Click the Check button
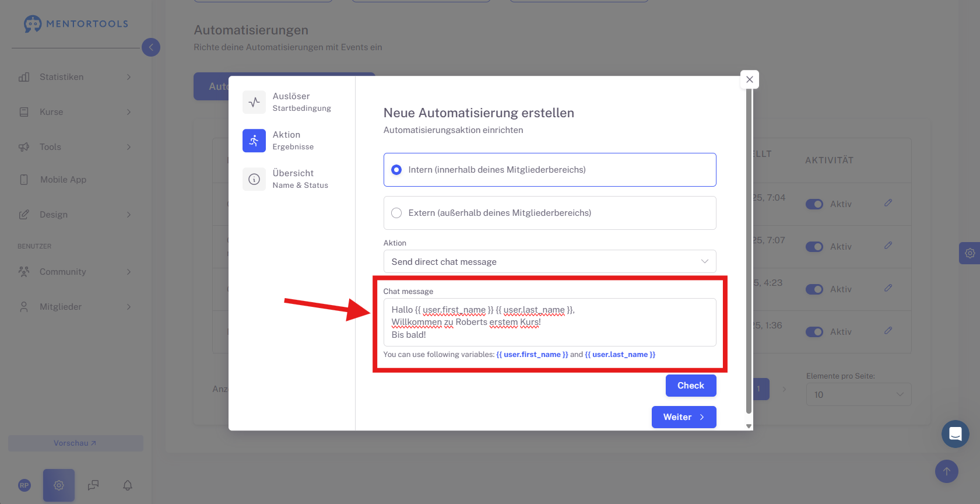This screenshot has height=504, width=980. 691,386
